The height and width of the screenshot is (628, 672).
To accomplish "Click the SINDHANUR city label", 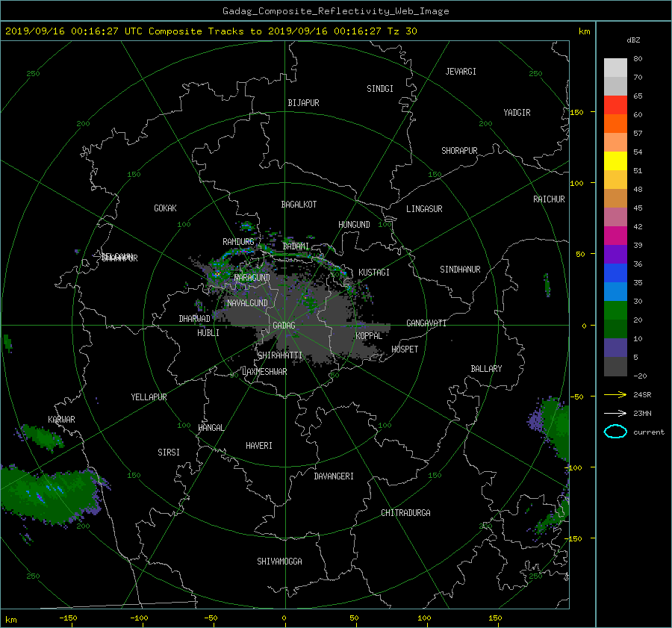I will click(x=460, y=270).
